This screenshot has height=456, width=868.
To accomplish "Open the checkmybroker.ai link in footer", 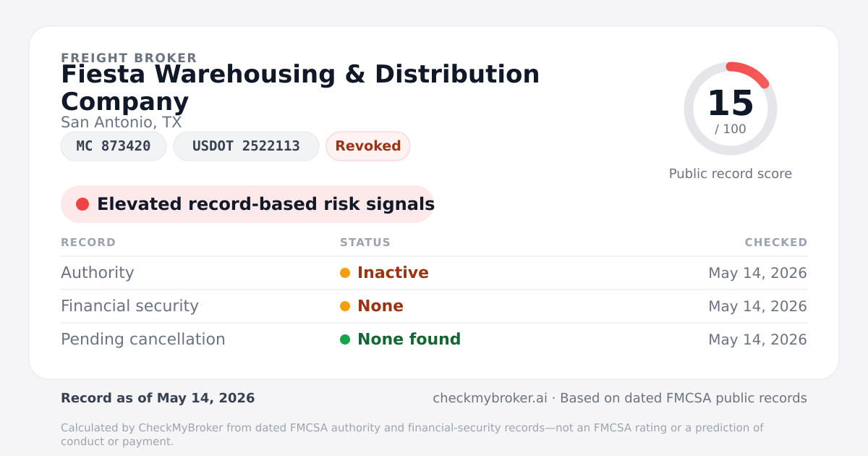I will point(490,398).
